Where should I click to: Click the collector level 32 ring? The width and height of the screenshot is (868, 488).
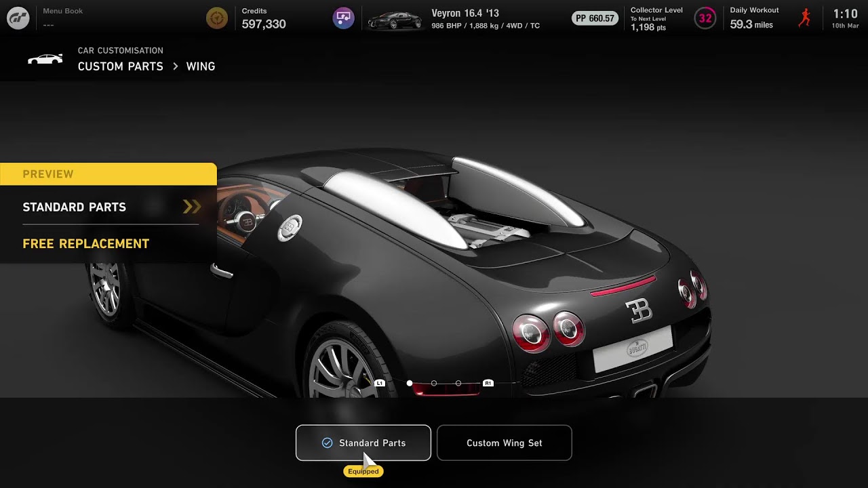pyautogui.click(x=705, y=18)
